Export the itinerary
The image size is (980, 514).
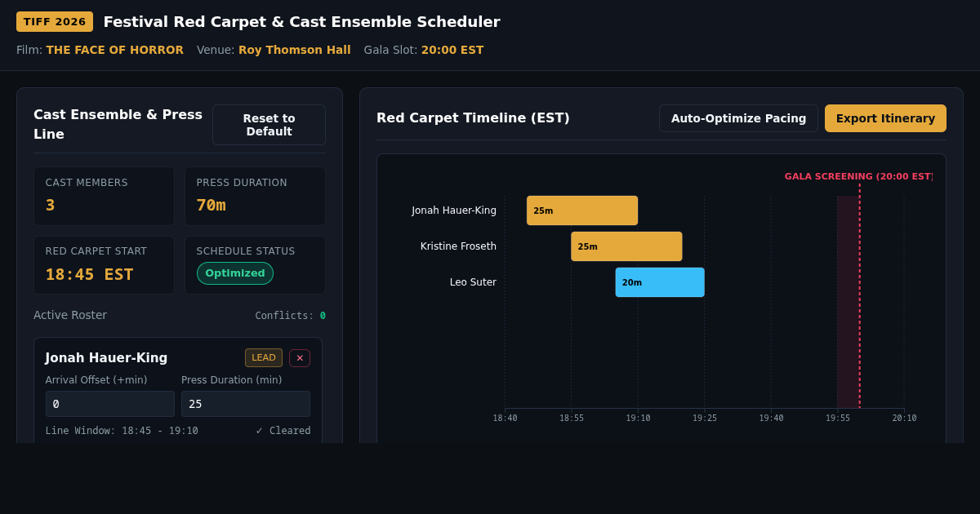885,118
